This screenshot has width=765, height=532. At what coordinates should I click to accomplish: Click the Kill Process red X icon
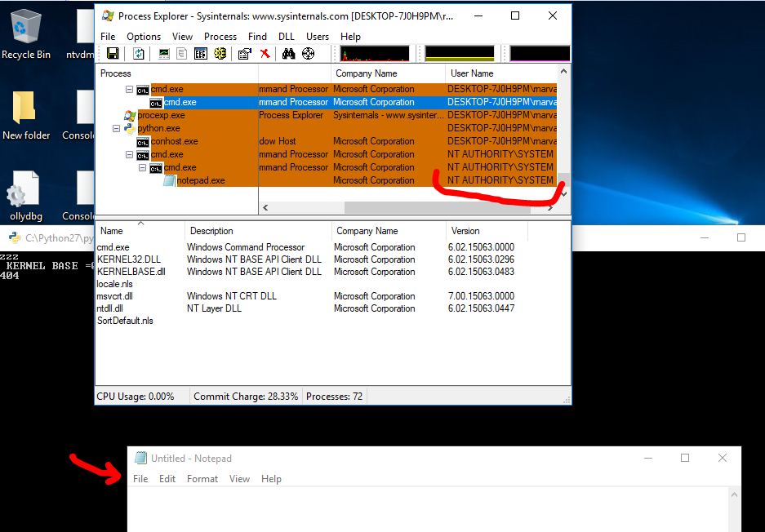click(265, 54)
